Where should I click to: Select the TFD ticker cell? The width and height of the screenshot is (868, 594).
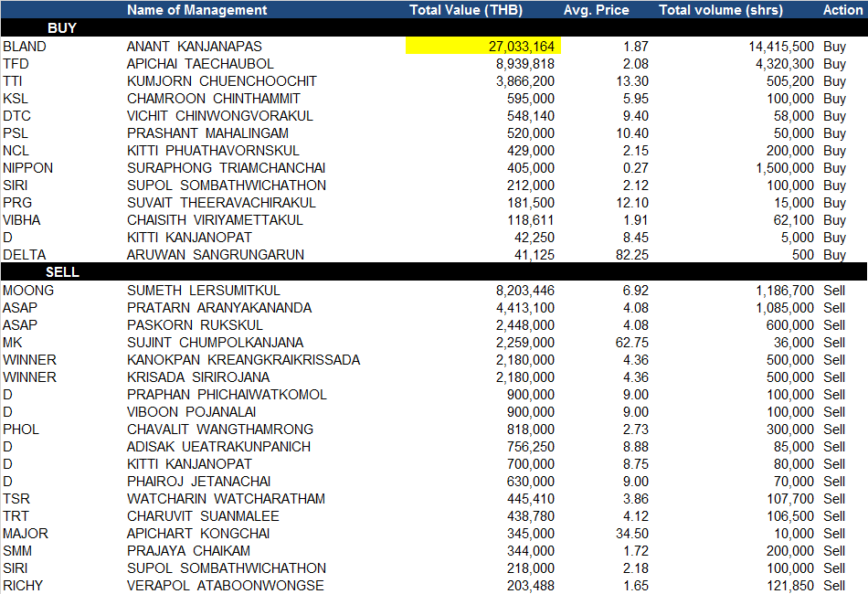point(16,64)
